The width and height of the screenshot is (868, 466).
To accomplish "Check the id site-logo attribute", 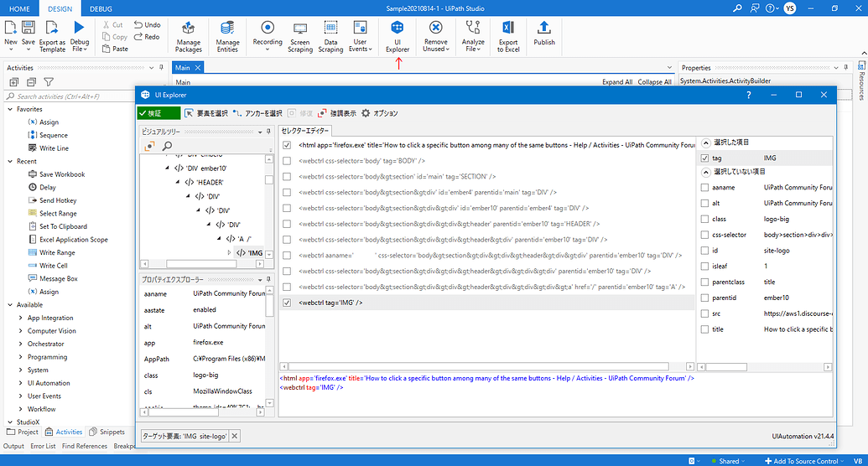I will point(704,251).
